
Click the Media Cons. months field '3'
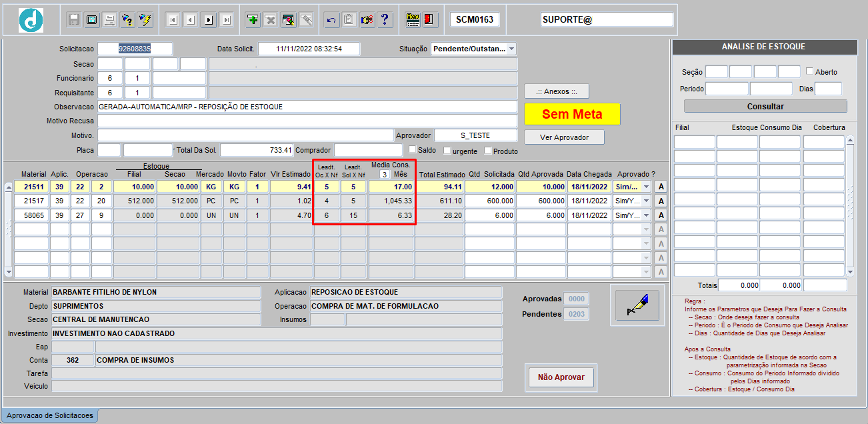[384, 174]
